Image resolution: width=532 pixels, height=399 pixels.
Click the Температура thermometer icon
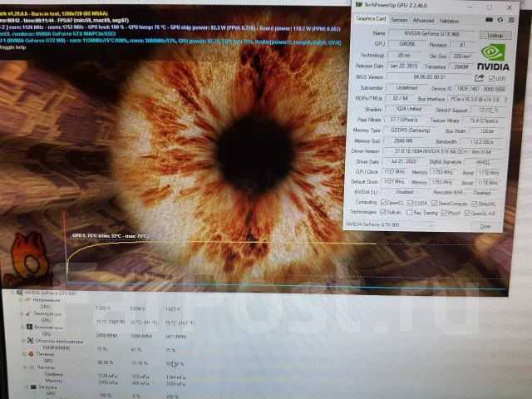[x=28, y=314]
